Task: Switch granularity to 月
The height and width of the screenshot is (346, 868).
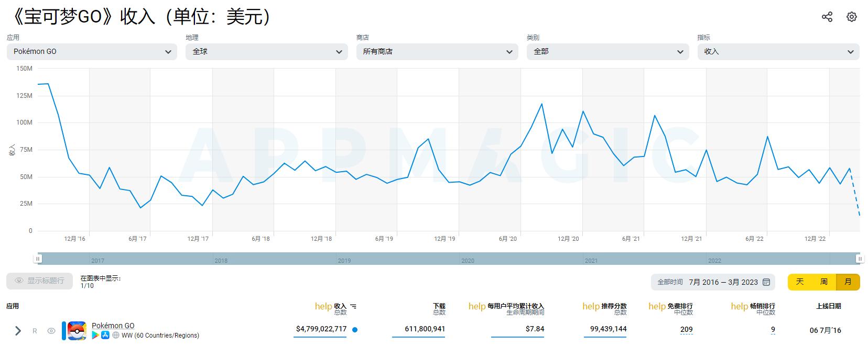Action: [x=848, y=282]
